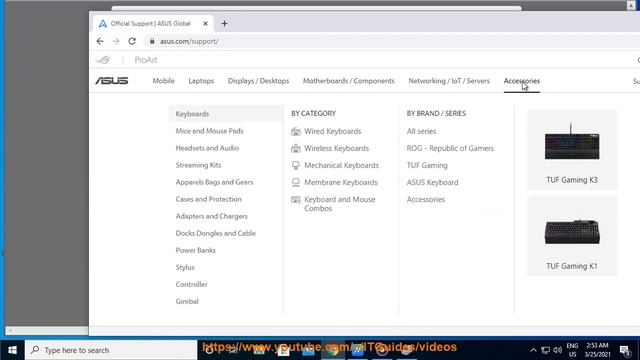This screenshot has height=360, width=640.
Task: Click the browser forward arrow
Action: click(116, 41)
